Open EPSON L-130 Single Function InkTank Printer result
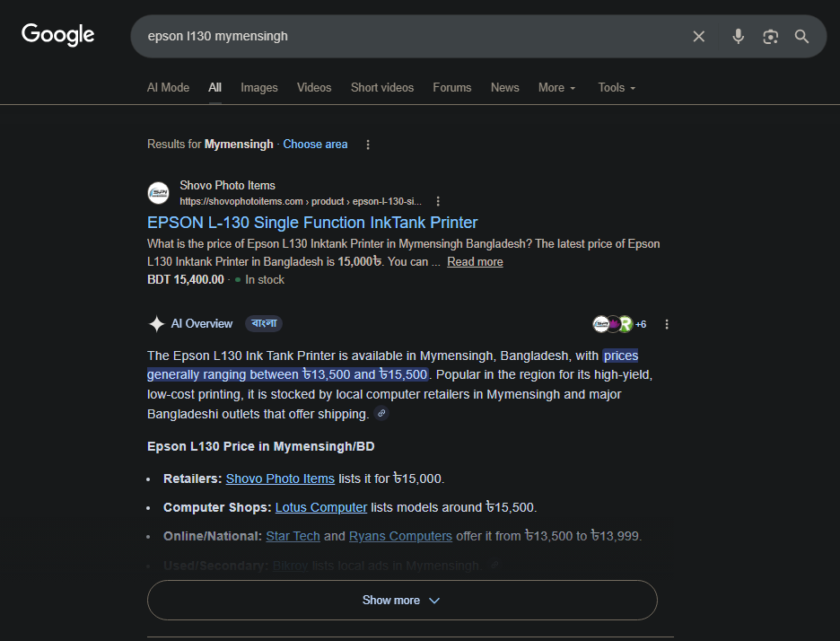 pyautogui.click(x=312, y=223)
